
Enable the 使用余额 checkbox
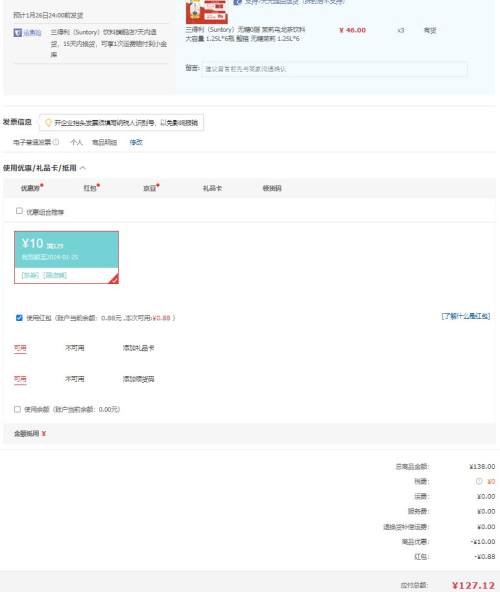point(17,409)
